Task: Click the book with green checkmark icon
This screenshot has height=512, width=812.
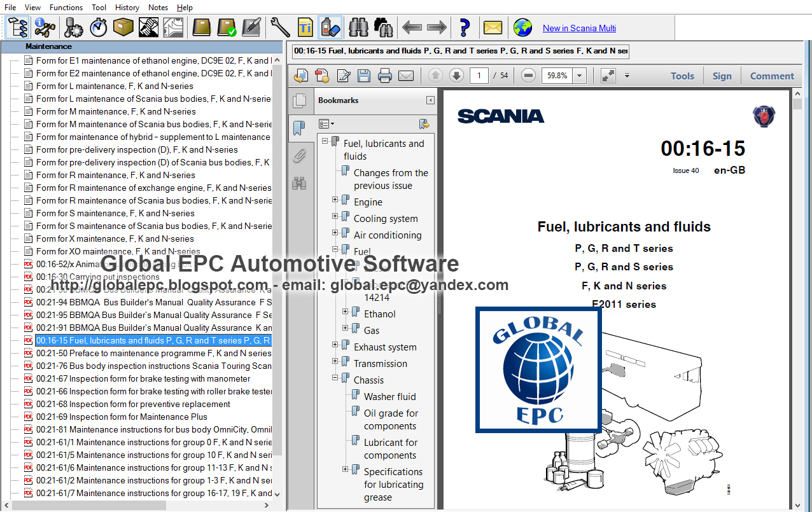Action: [x=227, y=28]
